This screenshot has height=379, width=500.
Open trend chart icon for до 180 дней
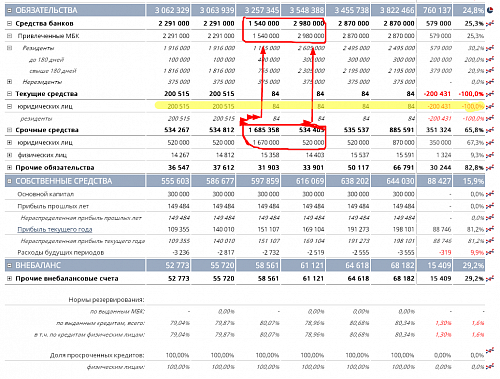coord(490,60)
